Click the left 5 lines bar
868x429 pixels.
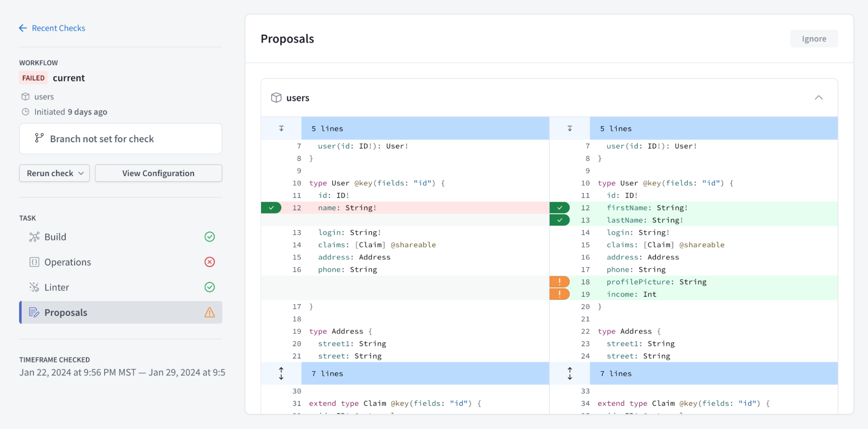[x=425, y=128]
